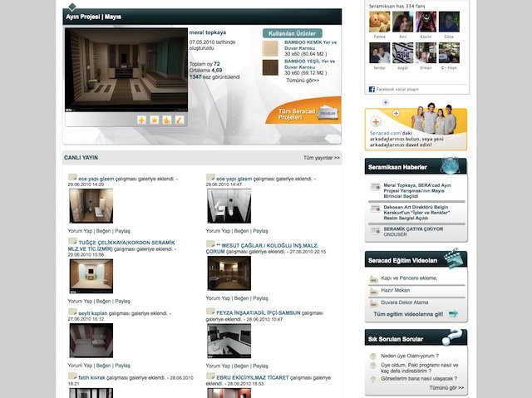Click the star favorite icon under project image
532x398 pixels.
click(x=154, y=120)
